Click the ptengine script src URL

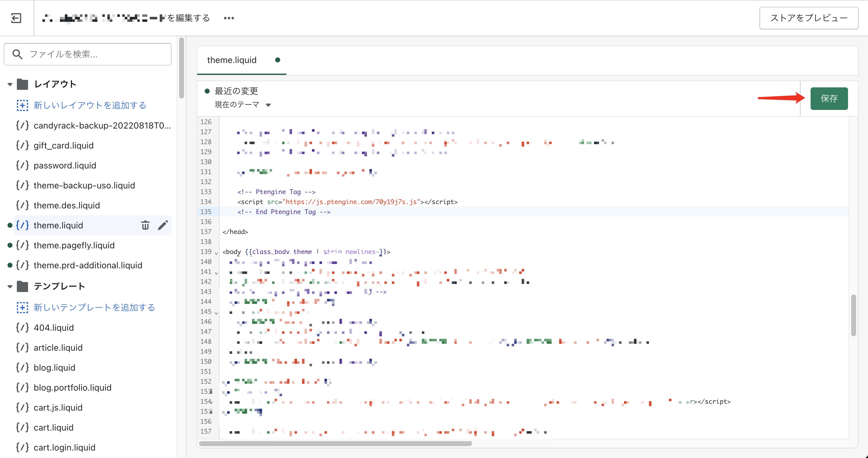pos(351,202)
